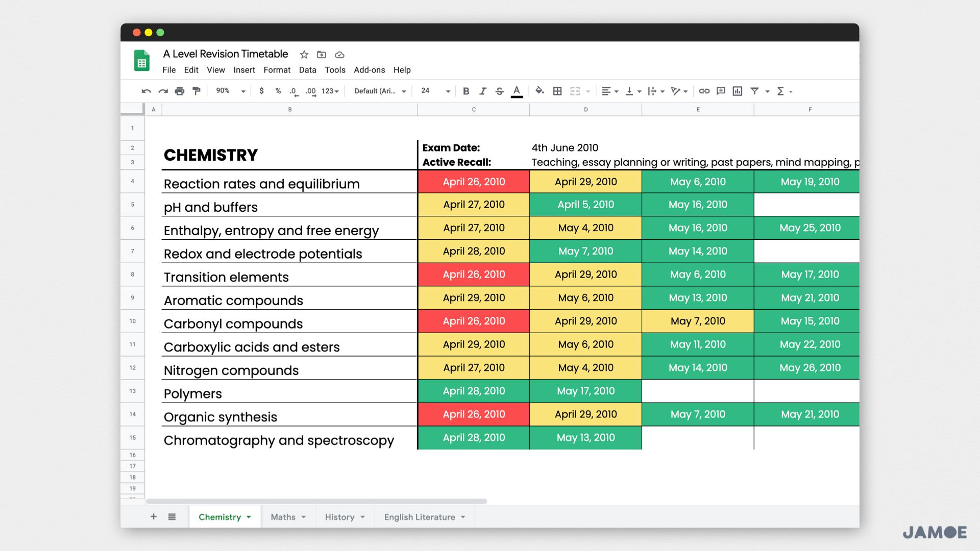Click the print icon in toolbar

point(180,90)
